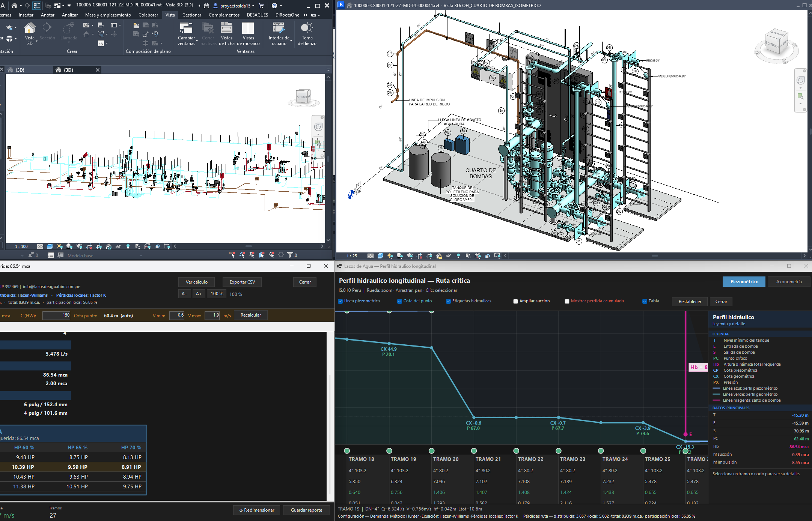Click the filter icon in the status bar
The height and width of the screenshot is (521, 812).
pos(290,255)
